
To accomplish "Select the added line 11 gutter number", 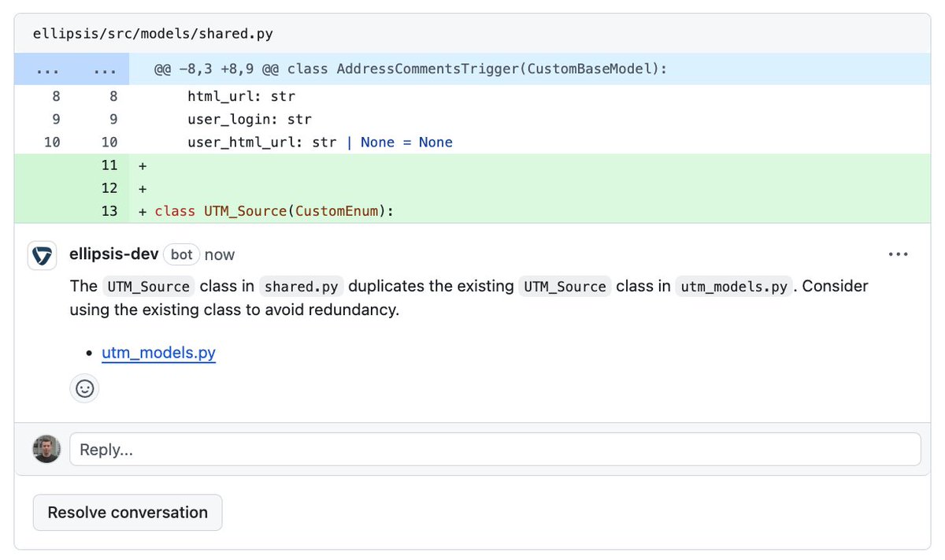I will [x=109, y=165].
